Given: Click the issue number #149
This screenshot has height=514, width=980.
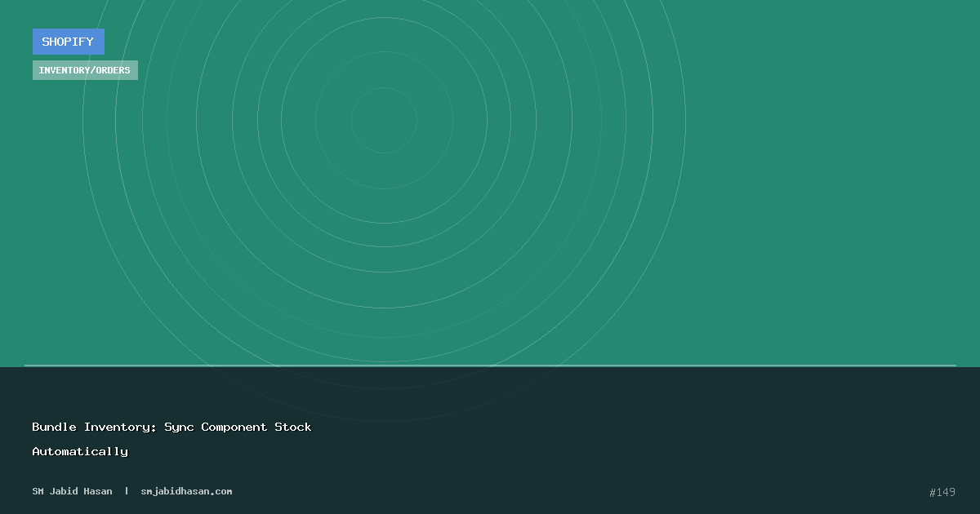Looking at the screenshot, I should 942,492.
